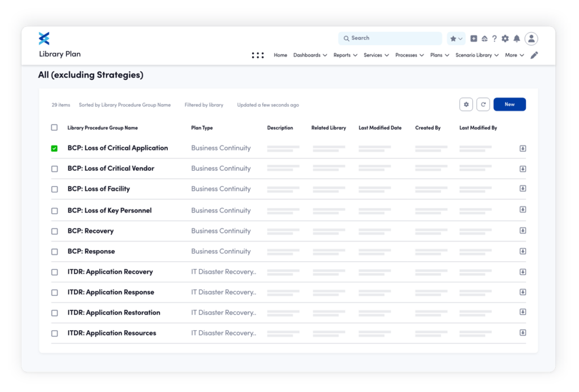The image size is (579, 392).
Task: Click the global create plus icon
Action: [x=474, y=38]
